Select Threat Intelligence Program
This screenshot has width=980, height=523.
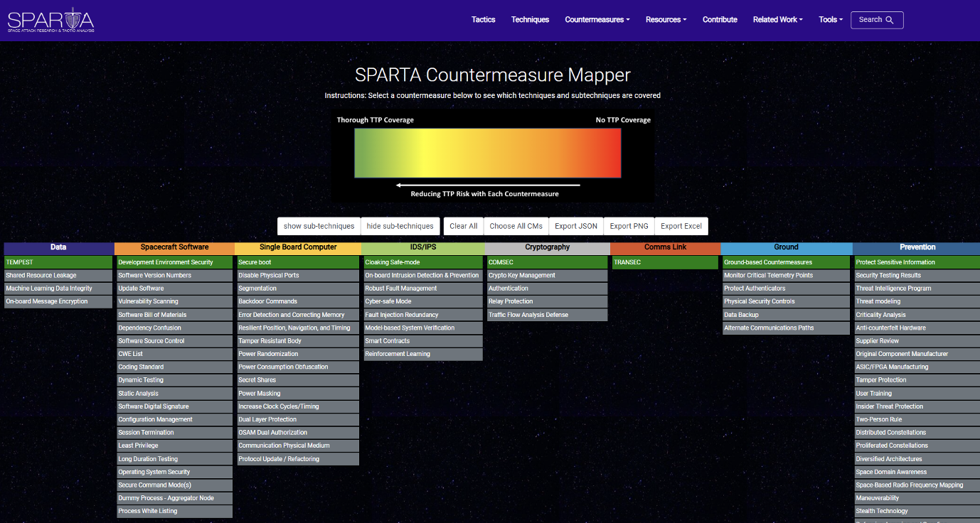click(917, 289)
